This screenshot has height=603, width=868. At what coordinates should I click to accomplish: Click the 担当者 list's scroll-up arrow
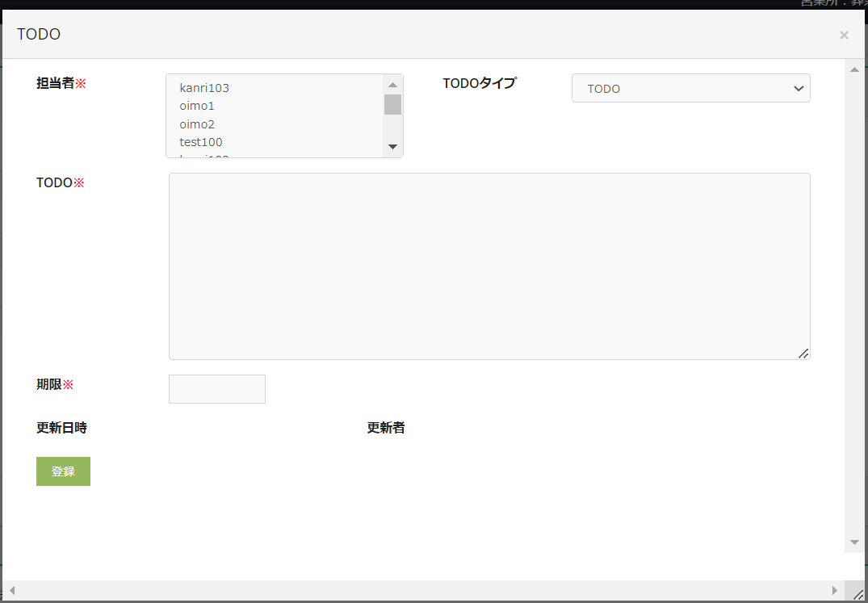point(392,85)
